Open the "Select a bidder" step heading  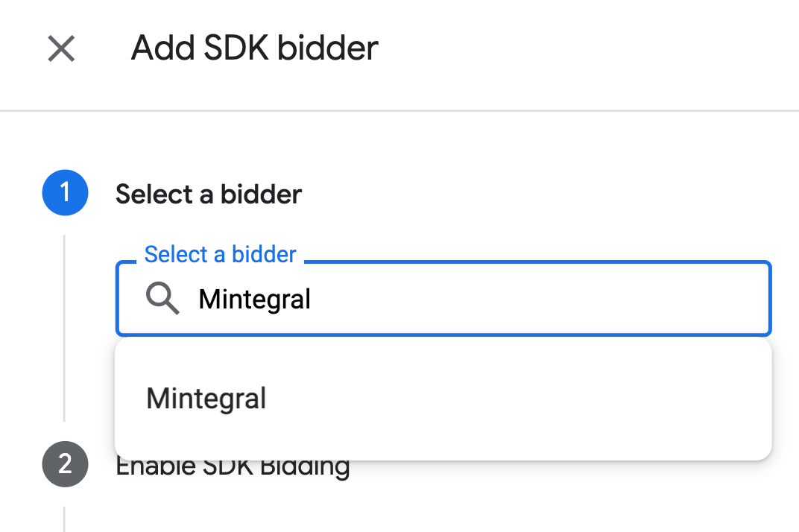[x=209, y=194]
